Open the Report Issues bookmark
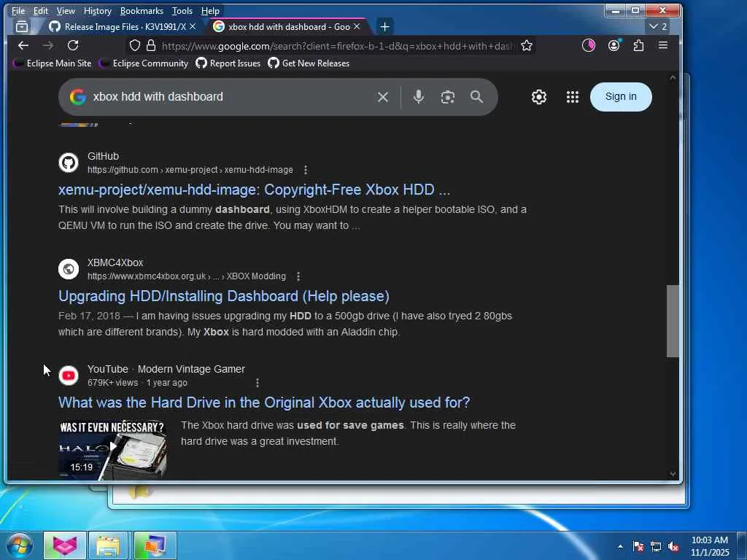747x560 pixels. [228, 63]
